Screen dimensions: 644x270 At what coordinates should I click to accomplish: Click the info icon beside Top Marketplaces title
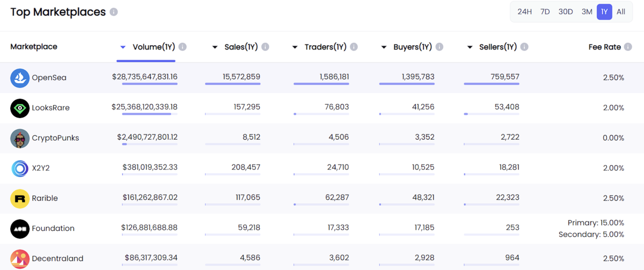[114, 12]
